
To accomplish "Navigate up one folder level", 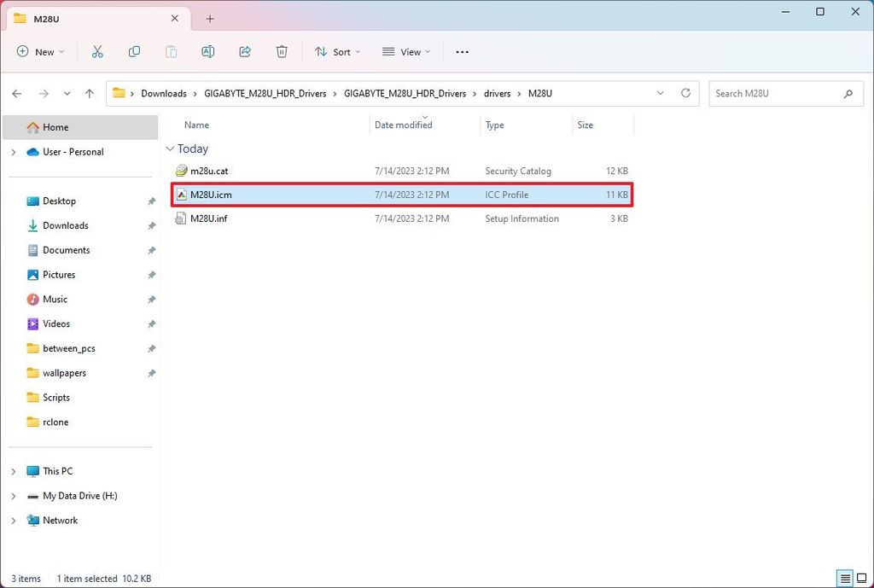I will (x=90, y=93).
